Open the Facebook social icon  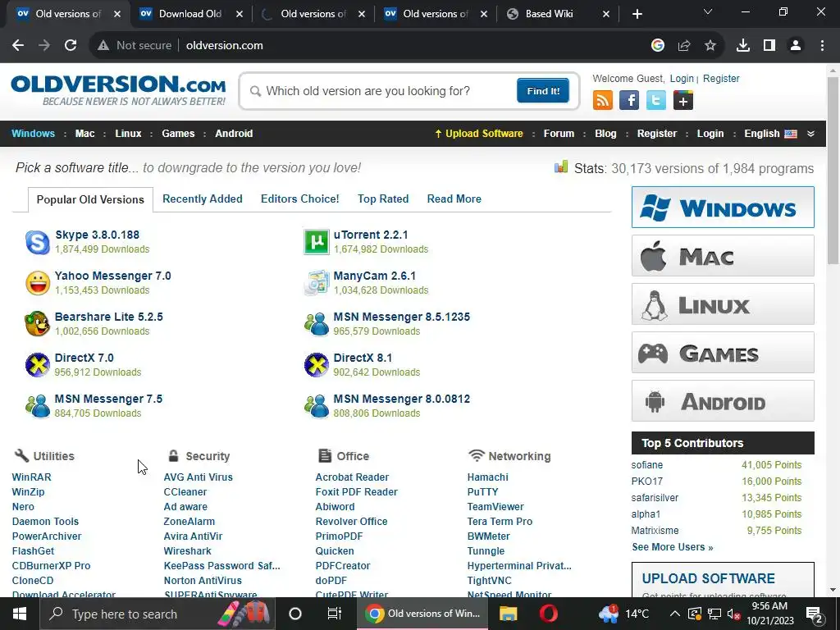(629, 100)
